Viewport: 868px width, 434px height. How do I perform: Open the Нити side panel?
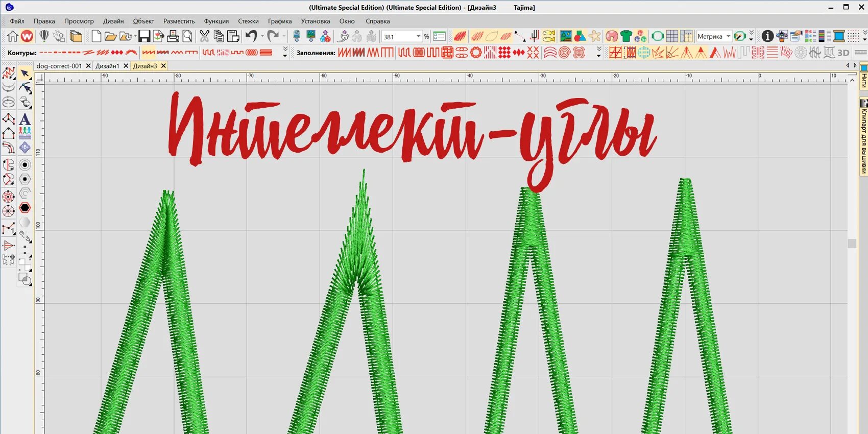(x=863, y=77)
